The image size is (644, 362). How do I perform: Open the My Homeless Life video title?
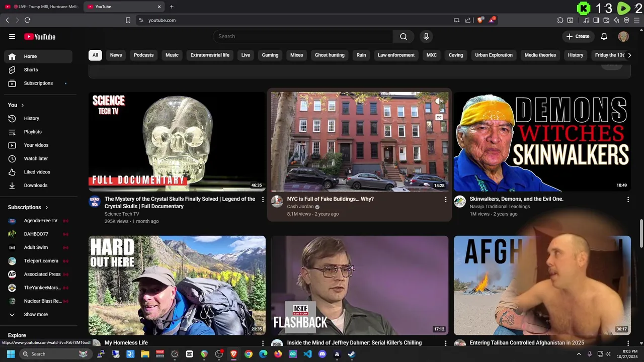click(126, 343)
